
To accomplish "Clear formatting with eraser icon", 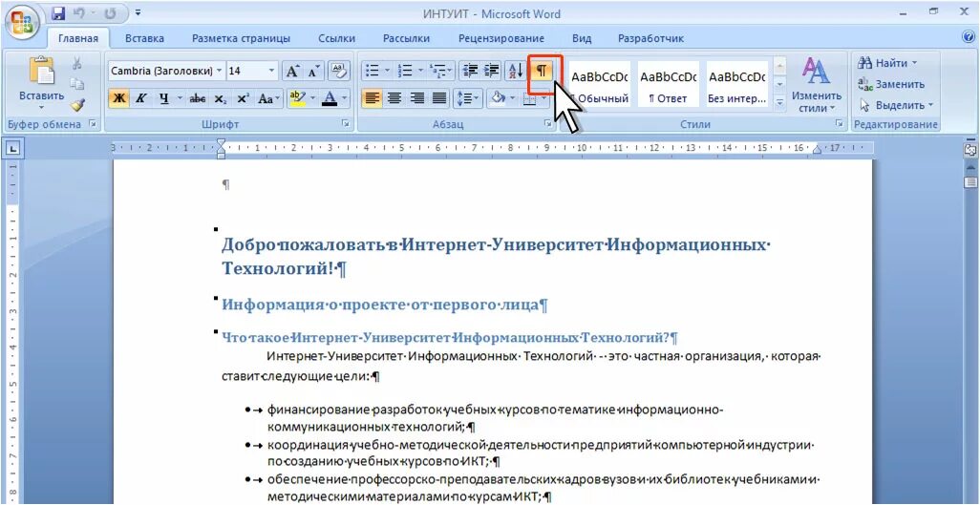I will [339, 72].
